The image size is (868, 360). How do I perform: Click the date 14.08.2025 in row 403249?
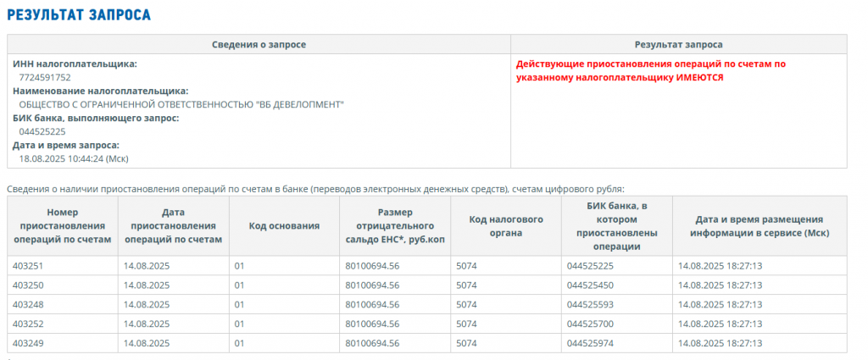147,343
